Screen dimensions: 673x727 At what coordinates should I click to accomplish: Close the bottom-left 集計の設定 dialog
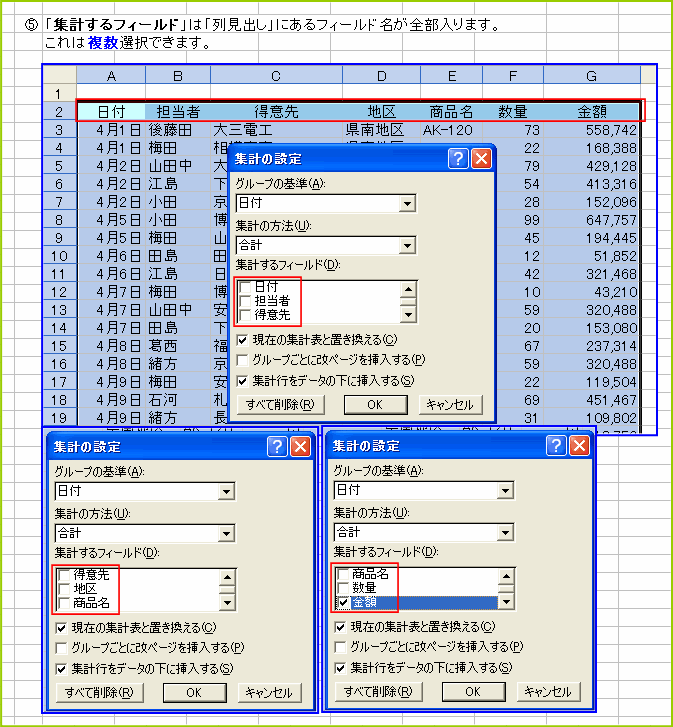(300, 446)
